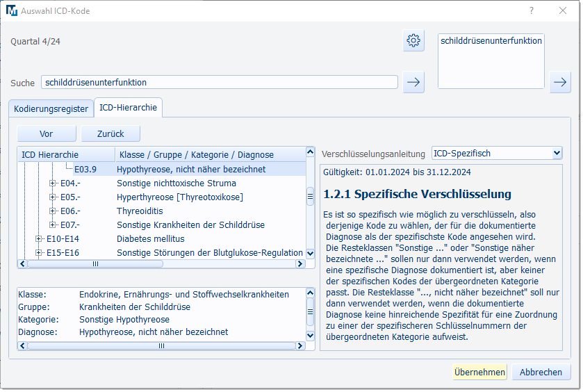Confirm selection with Übernehmen
The width and height of the screenshot is (583, 392).
(479, 372)
